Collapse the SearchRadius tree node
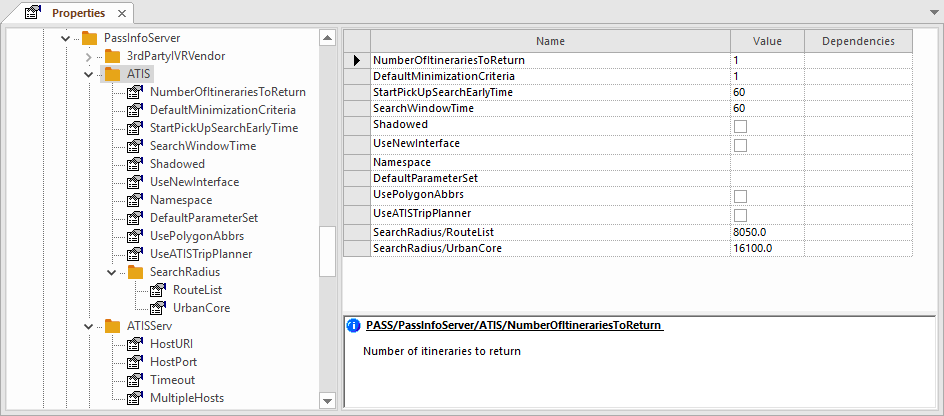The height and width of the screenshot is (416, 944). pyautogui.click(x=111, y=272)
